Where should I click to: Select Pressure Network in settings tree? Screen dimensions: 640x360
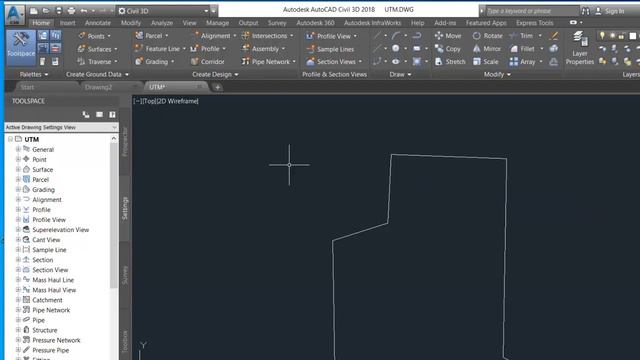[56, 340]
